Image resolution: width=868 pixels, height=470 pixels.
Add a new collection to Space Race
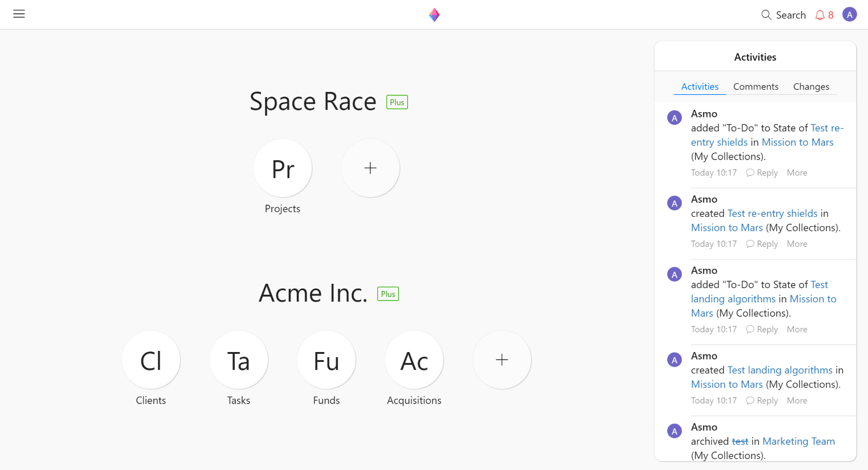[370, 168]
